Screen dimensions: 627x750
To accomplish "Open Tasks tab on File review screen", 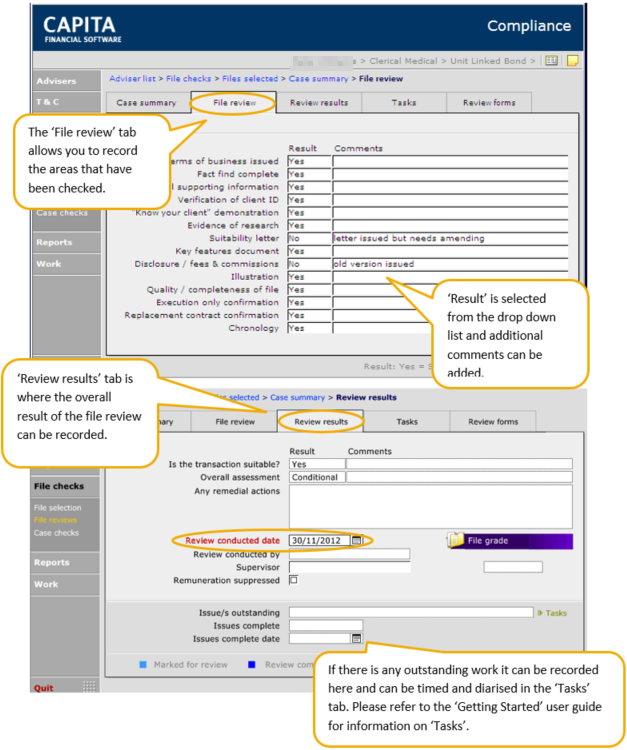I will [x=404, y=103].
